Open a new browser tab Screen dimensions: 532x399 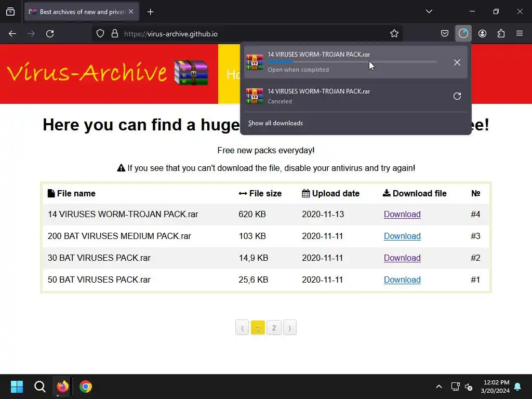click(150, 12)
